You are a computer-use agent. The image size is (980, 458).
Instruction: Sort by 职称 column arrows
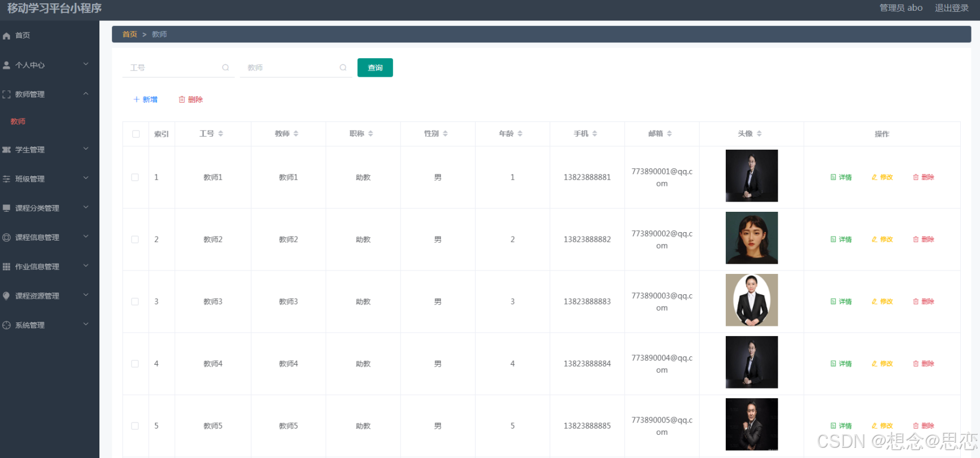tap(371, 134)
